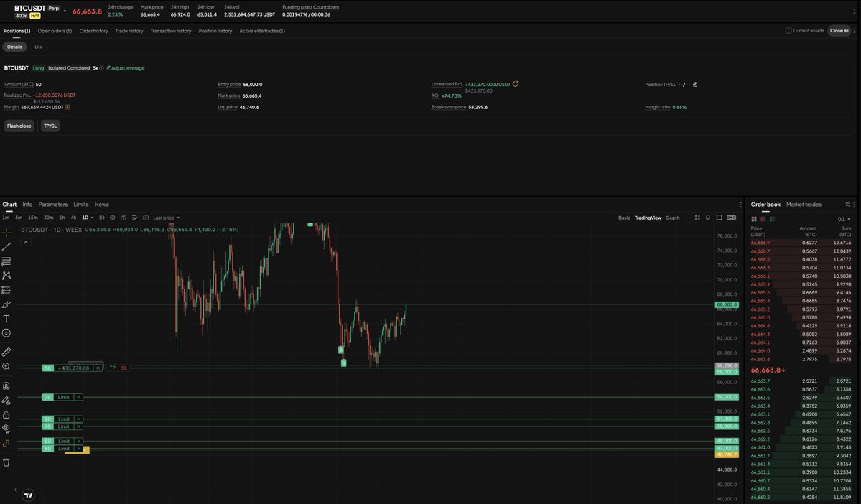
Task: Click the trash remove drawings icon
Action: pyautogui.click(x=6, y=462)
